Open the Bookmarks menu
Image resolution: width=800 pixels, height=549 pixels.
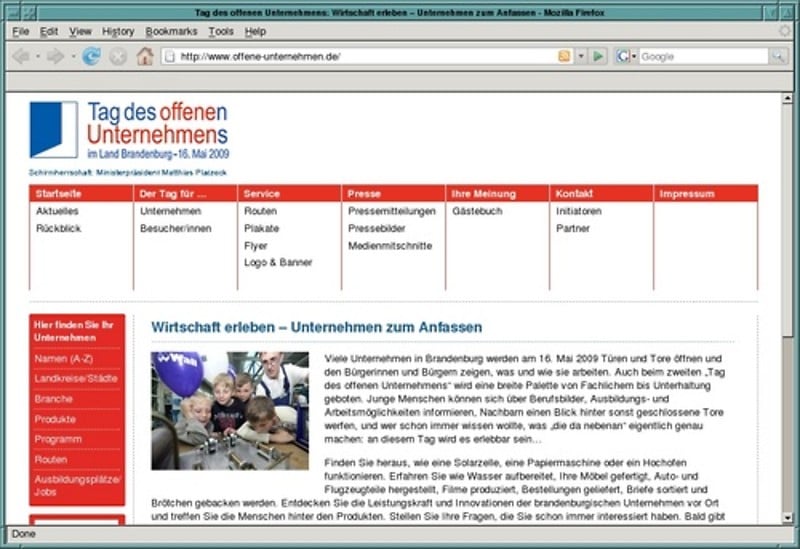171,32
